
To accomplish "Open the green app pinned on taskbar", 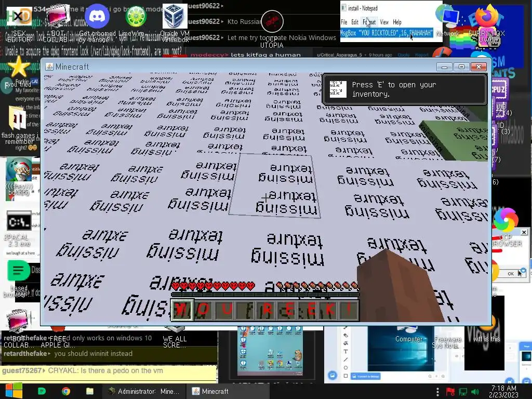I will coord(42,391).
